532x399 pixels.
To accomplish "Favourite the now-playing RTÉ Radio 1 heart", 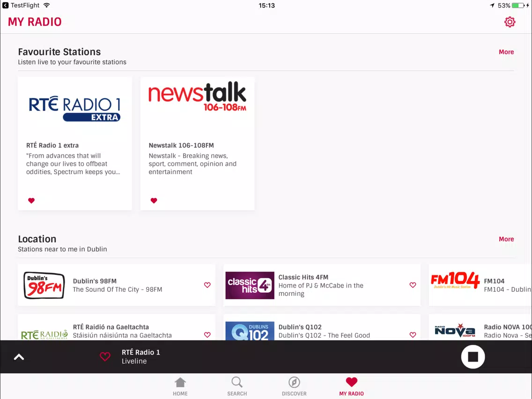I will tap(105, 356).
